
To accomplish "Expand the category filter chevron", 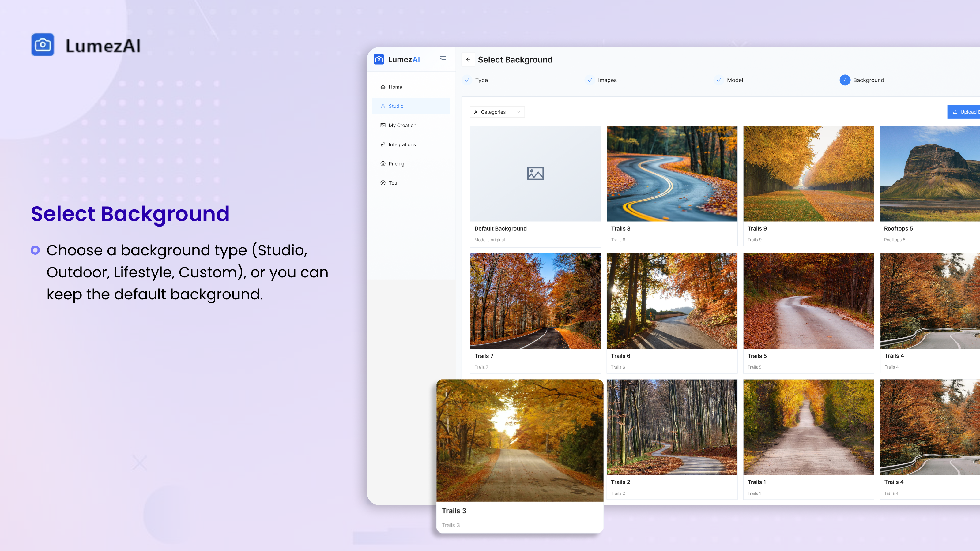I will pos(518,112).
